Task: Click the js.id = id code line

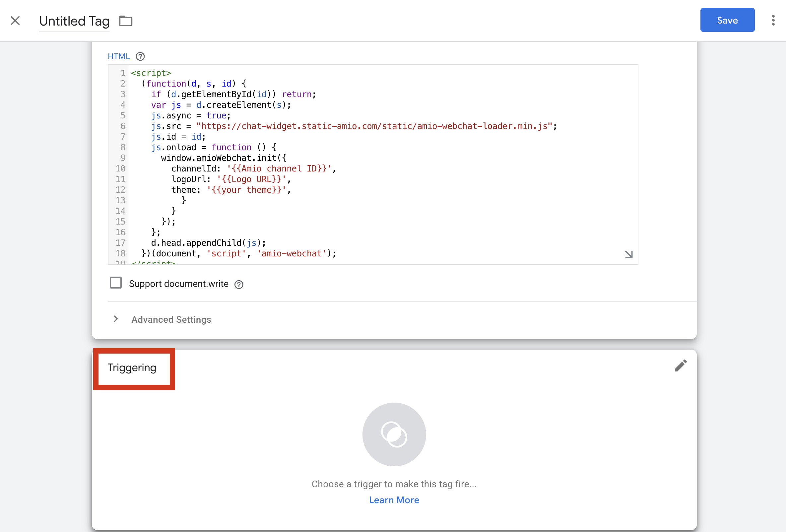Action: click(x=178, y=137)
